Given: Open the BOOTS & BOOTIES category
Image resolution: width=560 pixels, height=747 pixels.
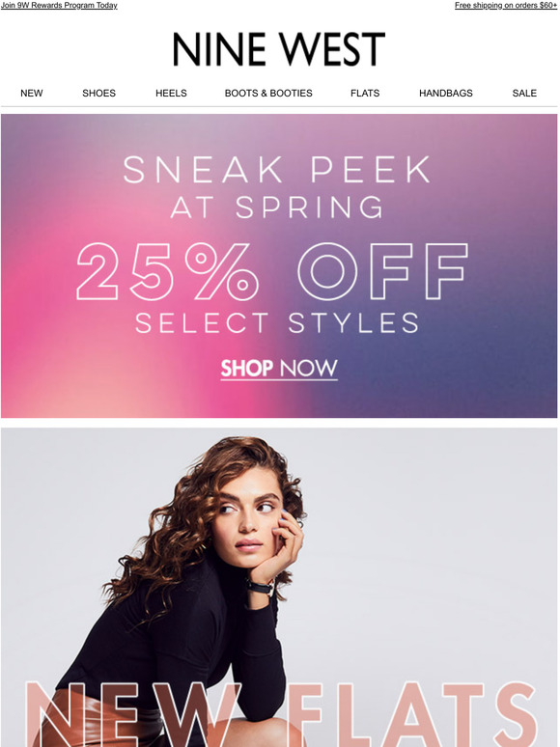Looking at the screenshot, I should pyautogui.click(x=268, y=94).
